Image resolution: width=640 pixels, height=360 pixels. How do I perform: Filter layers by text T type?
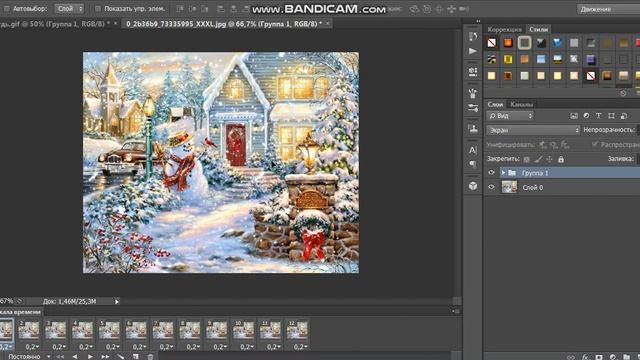(x=599, y=116)
